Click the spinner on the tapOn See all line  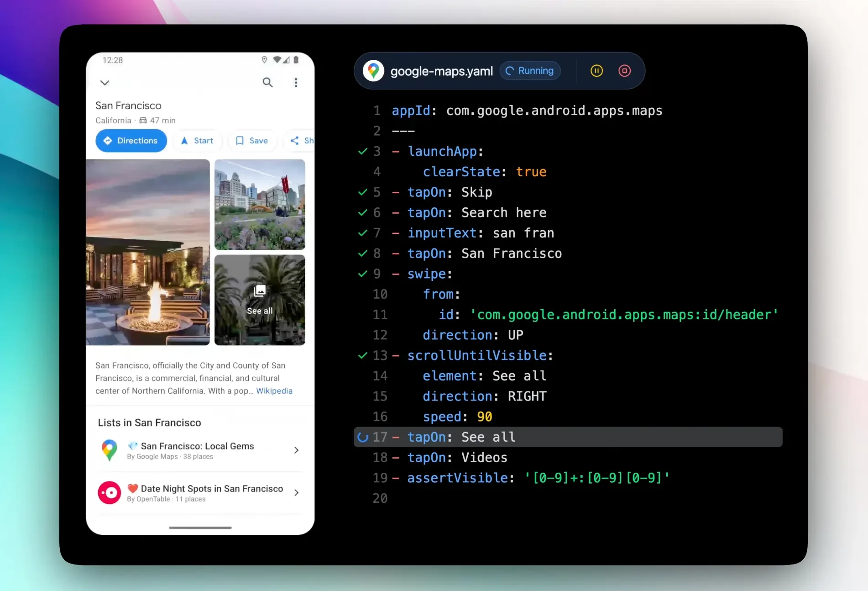coord(362,437)
